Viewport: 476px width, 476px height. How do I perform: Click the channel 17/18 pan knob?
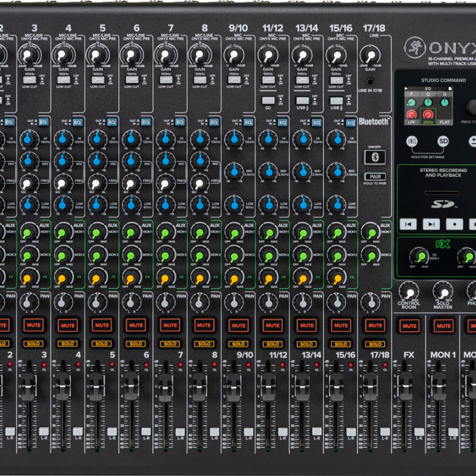coord(370,302)
